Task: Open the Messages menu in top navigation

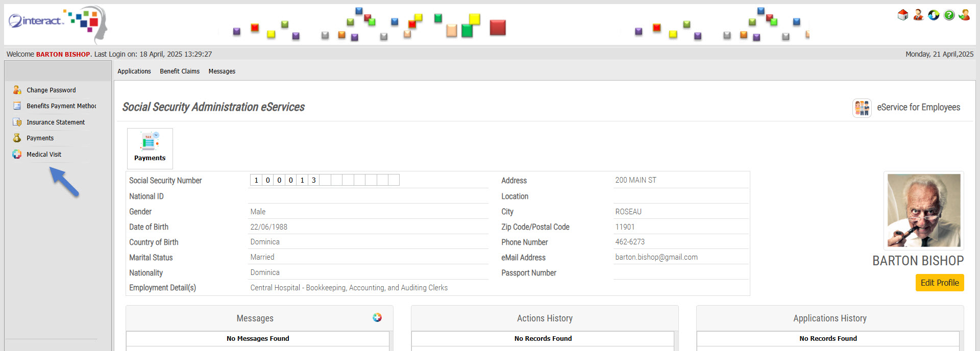Action: pos(222,71)
